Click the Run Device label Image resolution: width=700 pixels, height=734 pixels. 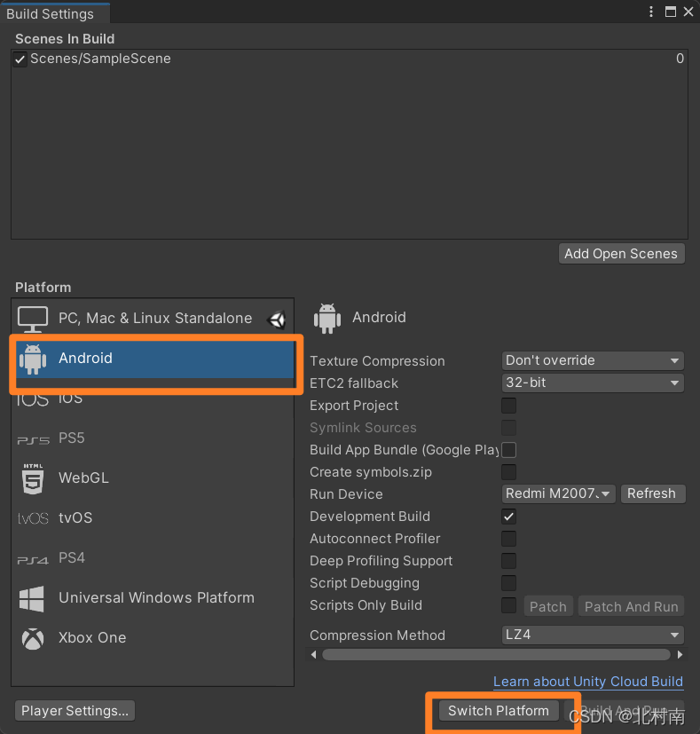pyautogui.click(x=346, y=494)
